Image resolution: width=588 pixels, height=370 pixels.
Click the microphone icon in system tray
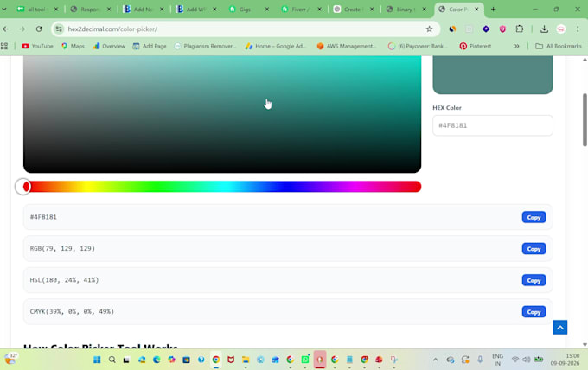pyautogui.click(x=480, y=360)
